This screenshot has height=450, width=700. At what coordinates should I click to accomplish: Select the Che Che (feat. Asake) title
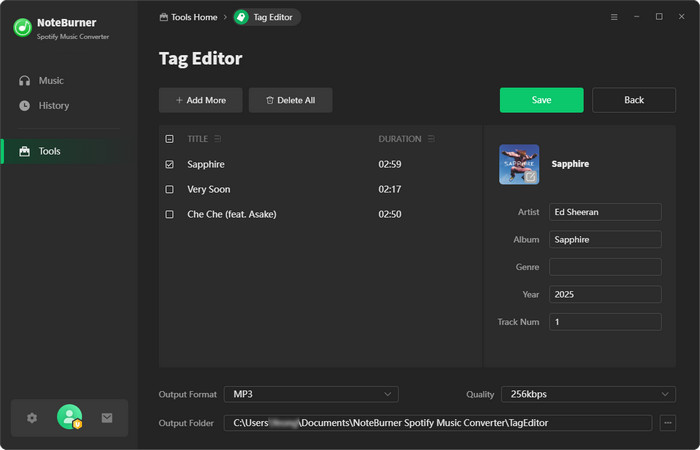232,214
